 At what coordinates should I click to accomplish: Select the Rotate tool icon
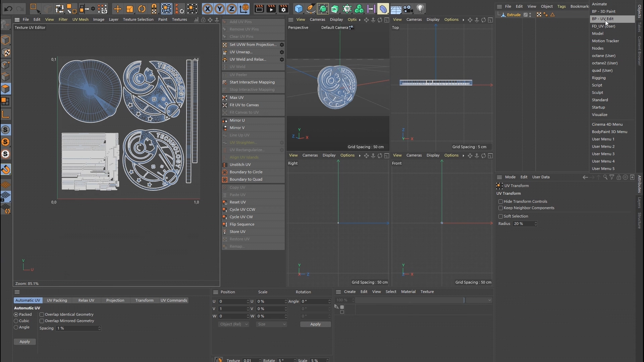(x=142, y=9)
